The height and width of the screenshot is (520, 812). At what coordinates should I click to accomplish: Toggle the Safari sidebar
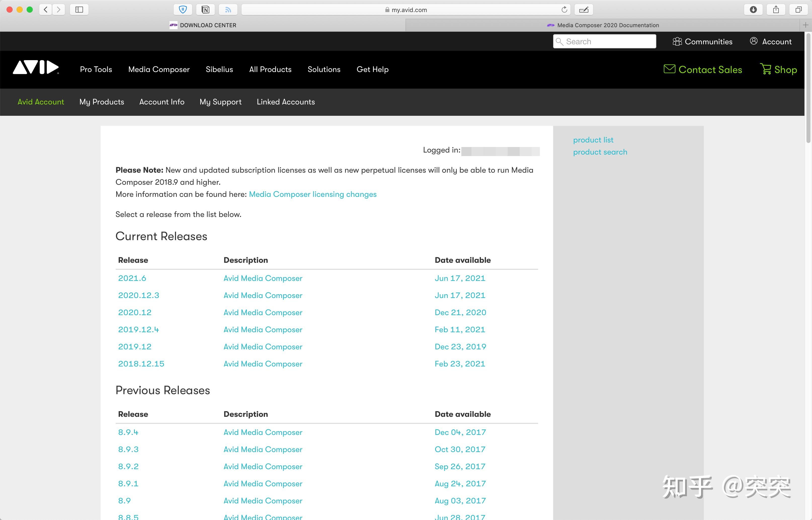(79, 10)
